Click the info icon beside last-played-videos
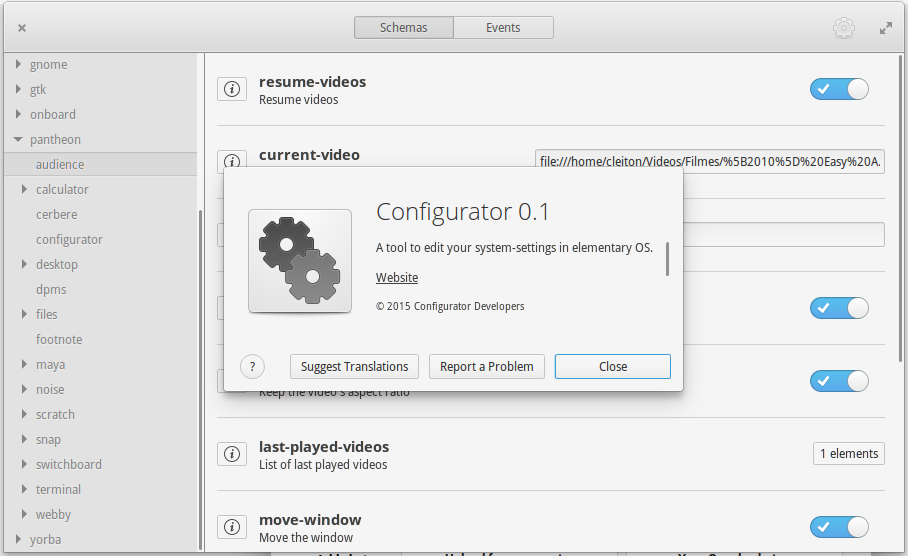908x556 pixels. (232, 454)
